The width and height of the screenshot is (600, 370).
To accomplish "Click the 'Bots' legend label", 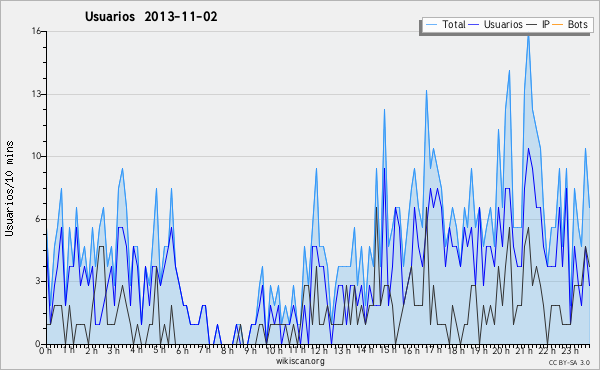I will 577,24.
